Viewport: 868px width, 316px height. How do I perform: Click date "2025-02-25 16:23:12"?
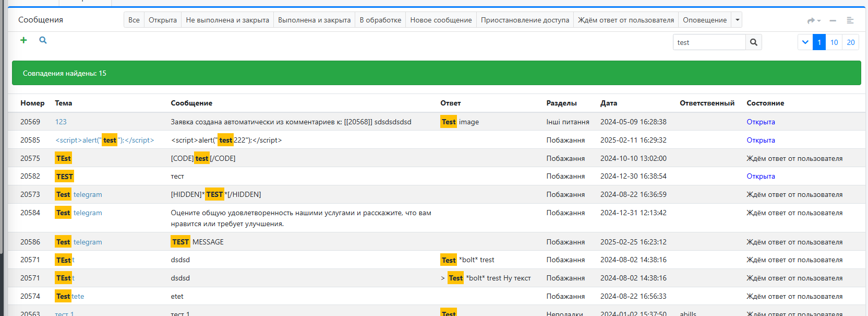click(633, 242)
